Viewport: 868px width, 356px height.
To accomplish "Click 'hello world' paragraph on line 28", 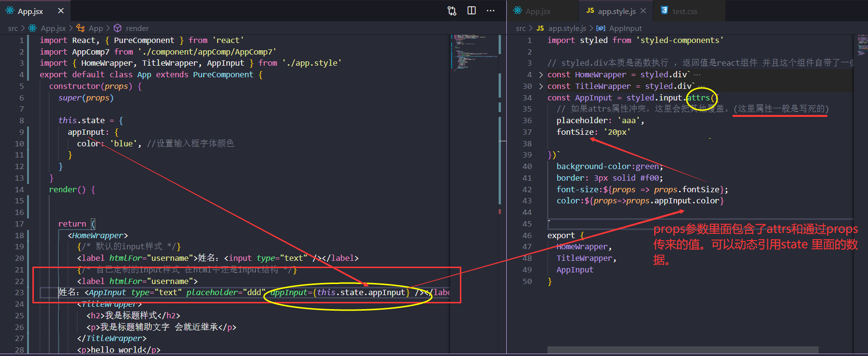I will click(117, 350).
